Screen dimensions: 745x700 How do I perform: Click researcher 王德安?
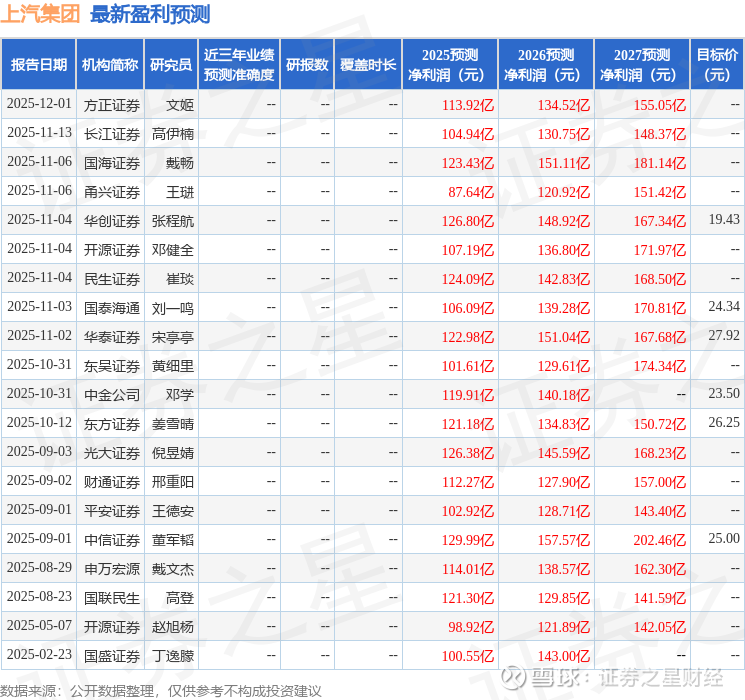[173, 511]
